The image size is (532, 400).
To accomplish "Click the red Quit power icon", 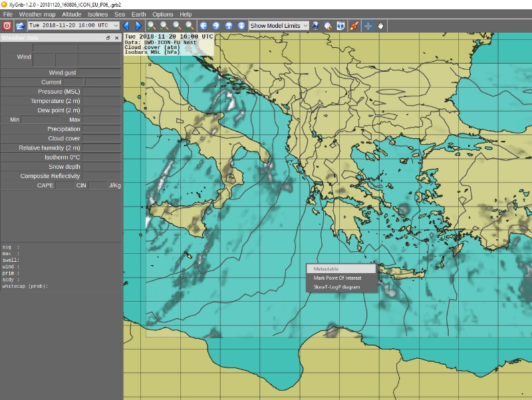I will 7,26.
